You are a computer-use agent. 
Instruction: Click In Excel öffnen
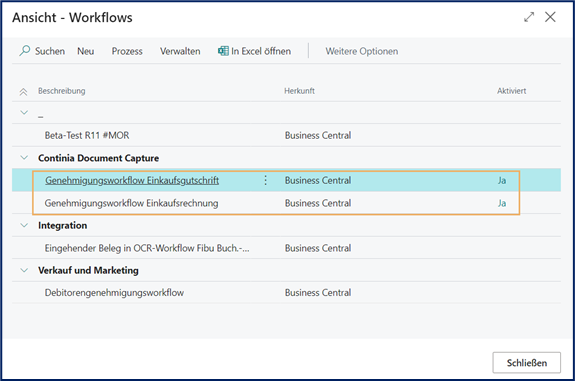pos(261,51)
